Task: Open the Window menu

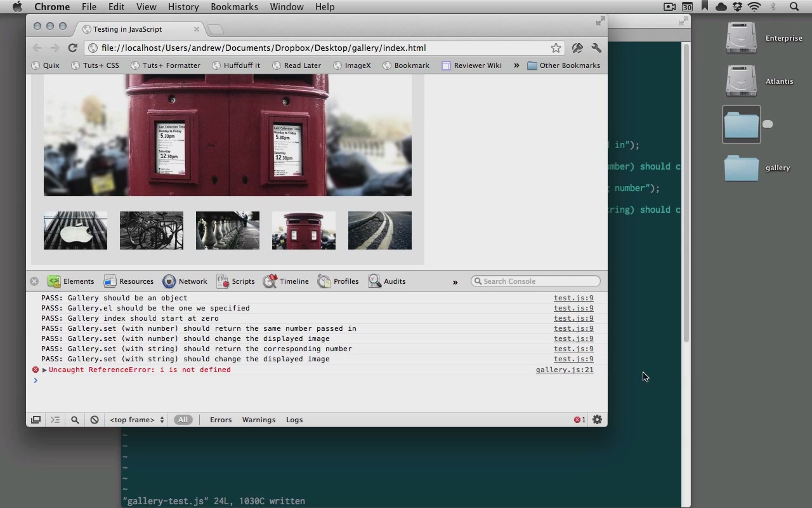Action: click(287, 7)
